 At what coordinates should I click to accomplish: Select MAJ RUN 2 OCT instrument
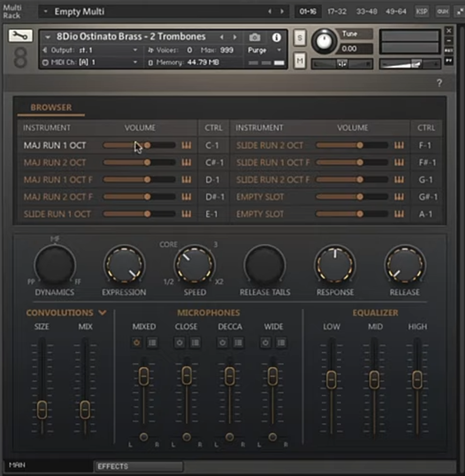click(x=55, y=163)
